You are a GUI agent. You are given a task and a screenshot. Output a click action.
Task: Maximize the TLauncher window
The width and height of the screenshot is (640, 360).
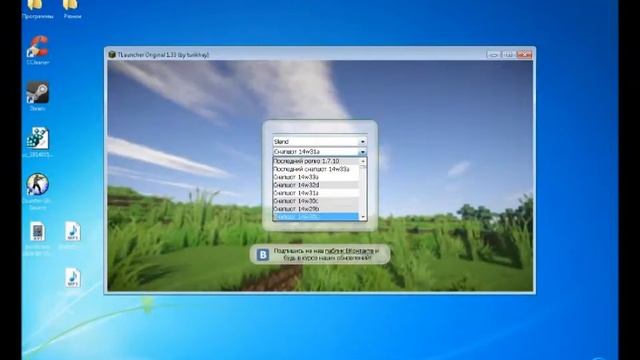[x=508, y=54]
